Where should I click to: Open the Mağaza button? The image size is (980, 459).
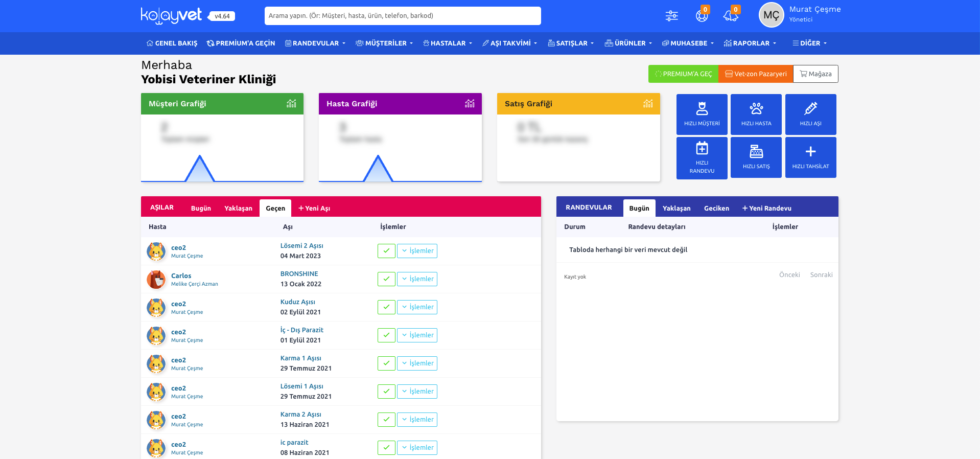[815, 74]
